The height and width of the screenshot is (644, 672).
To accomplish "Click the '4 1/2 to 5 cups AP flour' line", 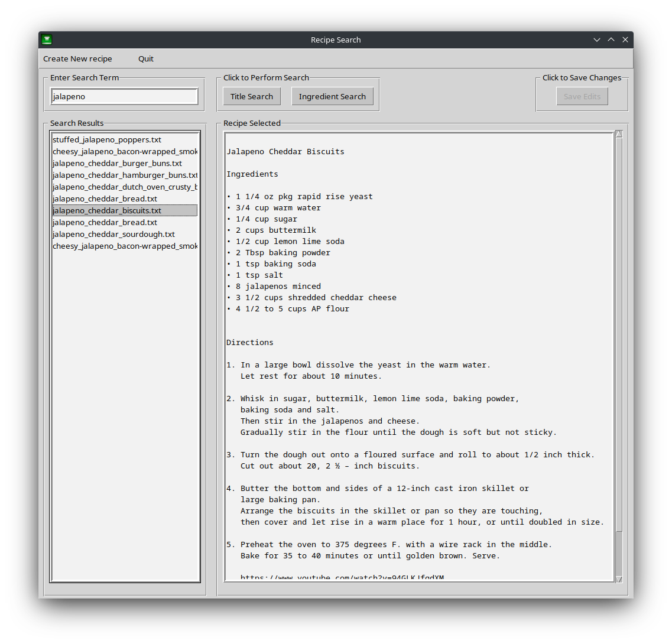I will 288,308.
